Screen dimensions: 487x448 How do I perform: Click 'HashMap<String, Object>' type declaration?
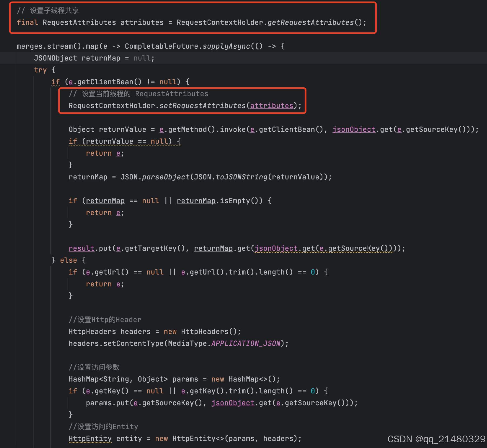118,379
